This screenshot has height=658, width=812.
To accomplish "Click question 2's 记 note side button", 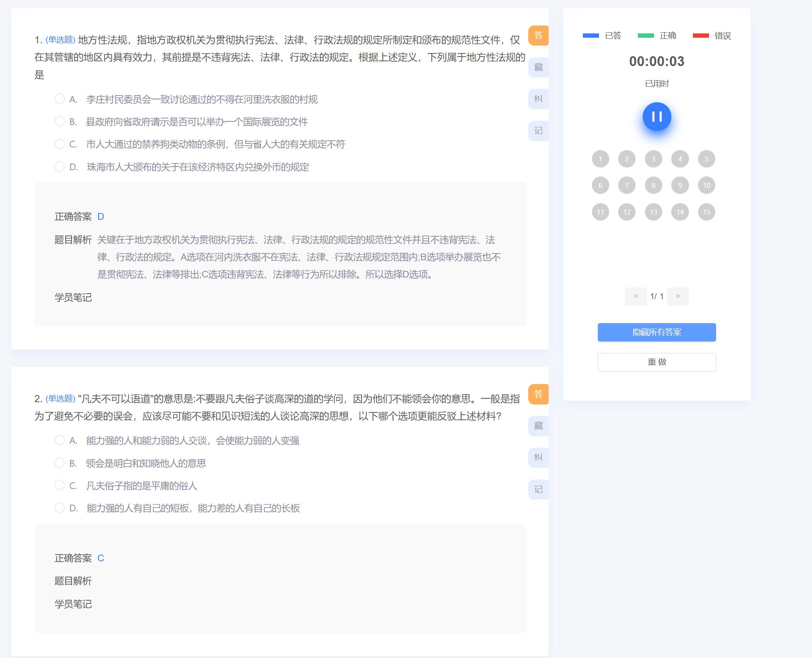I will pos(538,489).
